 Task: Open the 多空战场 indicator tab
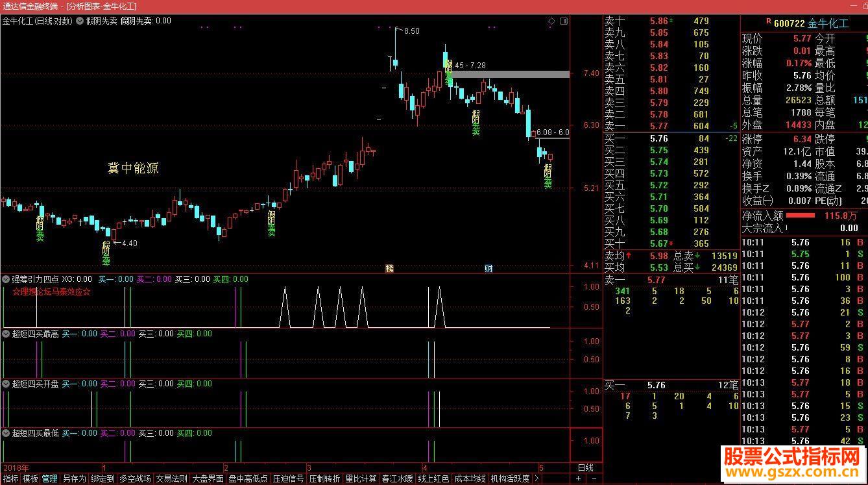(x=135, y=479)
